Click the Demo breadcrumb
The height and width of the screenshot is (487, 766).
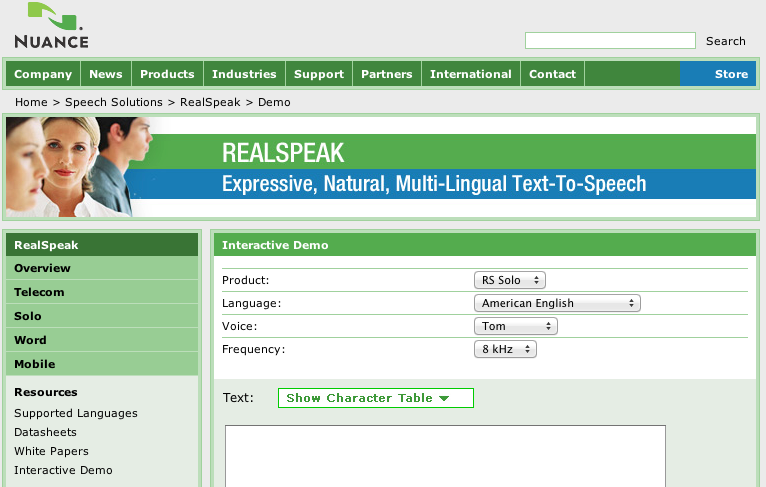pyautogui.click(x=274, y=102)
